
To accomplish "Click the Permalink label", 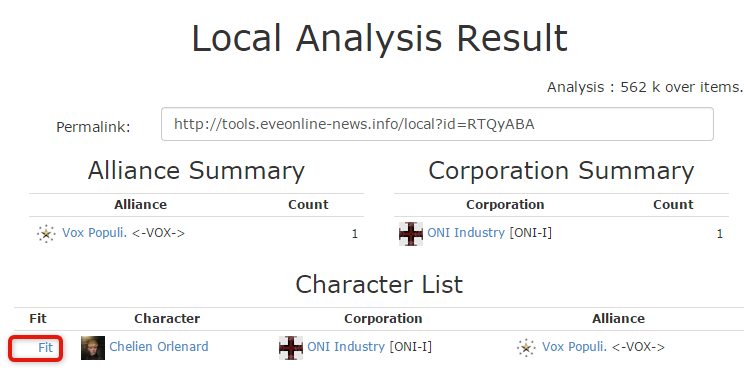I will [x=94, y=127].
